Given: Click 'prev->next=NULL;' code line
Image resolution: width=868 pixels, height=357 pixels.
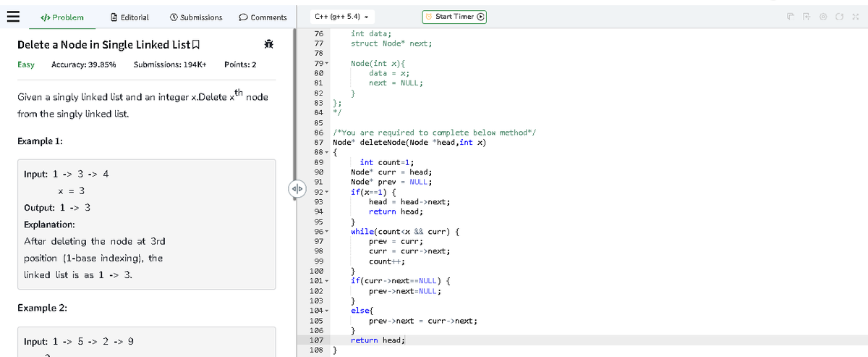Looking at the screenshot, I should point(405,290).
